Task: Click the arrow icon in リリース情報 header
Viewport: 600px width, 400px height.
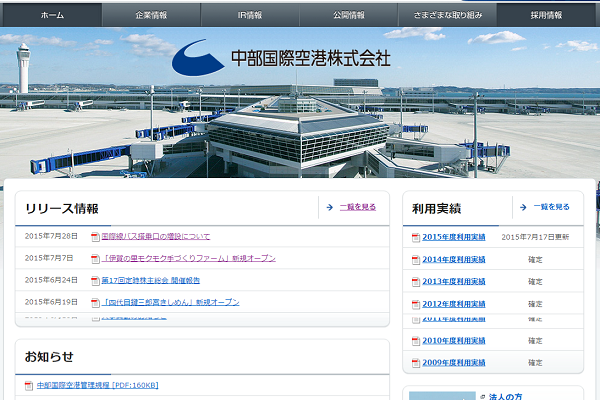Action: tap(329, 207)
